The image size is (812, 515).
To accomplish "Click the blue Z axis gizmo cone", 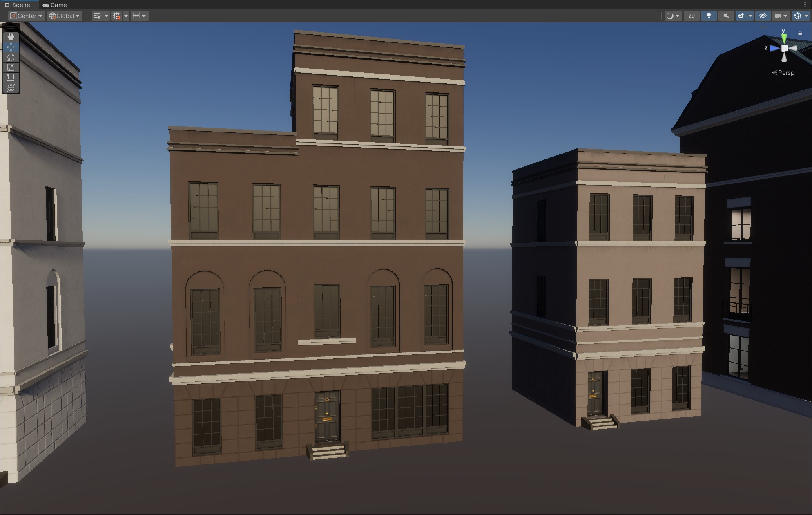I will pyautogui.click(x=774, y=48).
